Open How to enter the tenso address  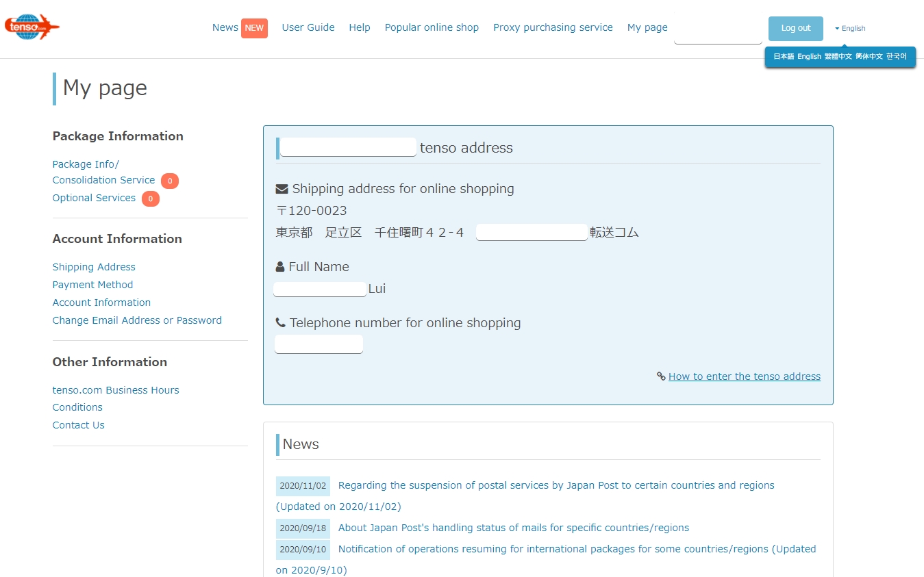[745, 376]
